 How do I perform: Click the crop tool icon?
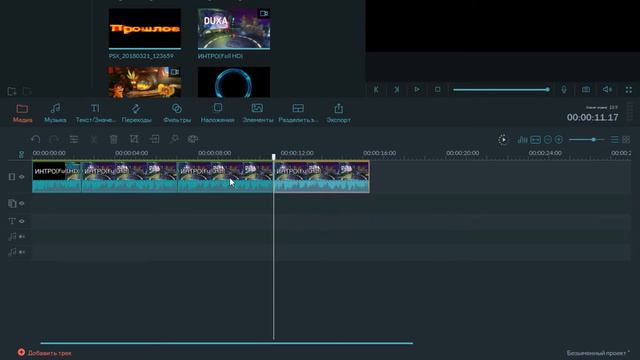click(x=134, y=139)
